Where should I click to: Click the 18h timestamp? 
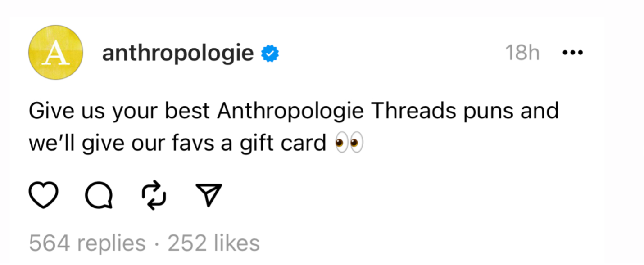point(522,54)
